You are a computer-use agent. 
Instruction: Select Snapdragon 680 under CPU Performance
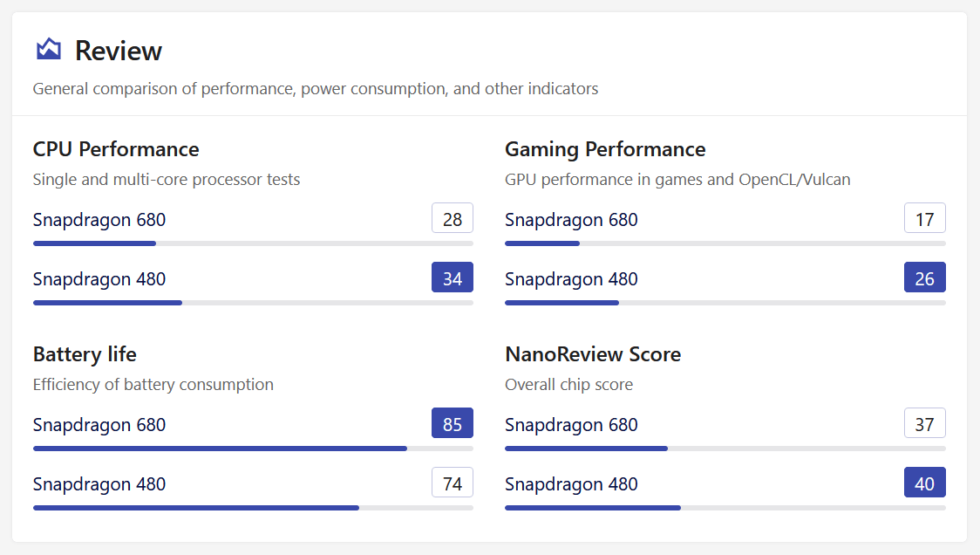(99, 220)
